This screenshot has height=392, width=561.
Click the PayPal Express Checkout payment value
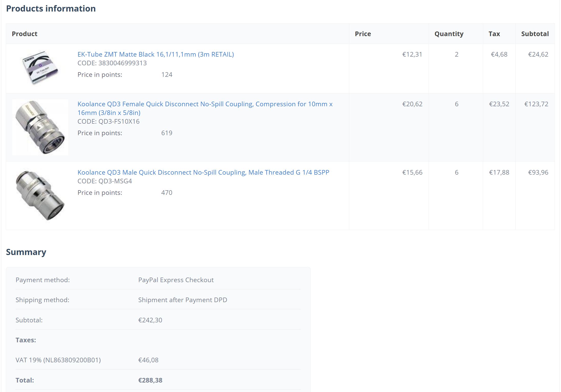(x=176, y=280)
